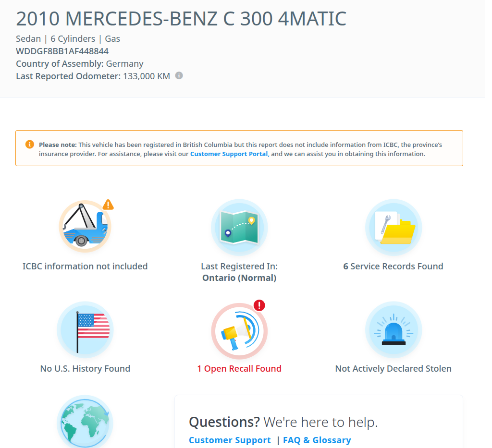Screen dimensions: 492x448
Task: Click the 1 Open Recall Found text
Action: pyautogui.click(x=239, y=369)
